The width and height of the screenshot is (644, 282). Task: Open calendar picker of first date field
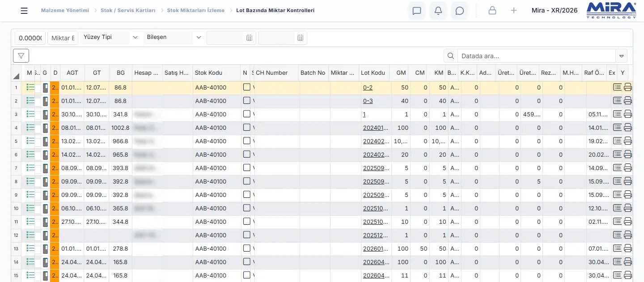point(250,38)
